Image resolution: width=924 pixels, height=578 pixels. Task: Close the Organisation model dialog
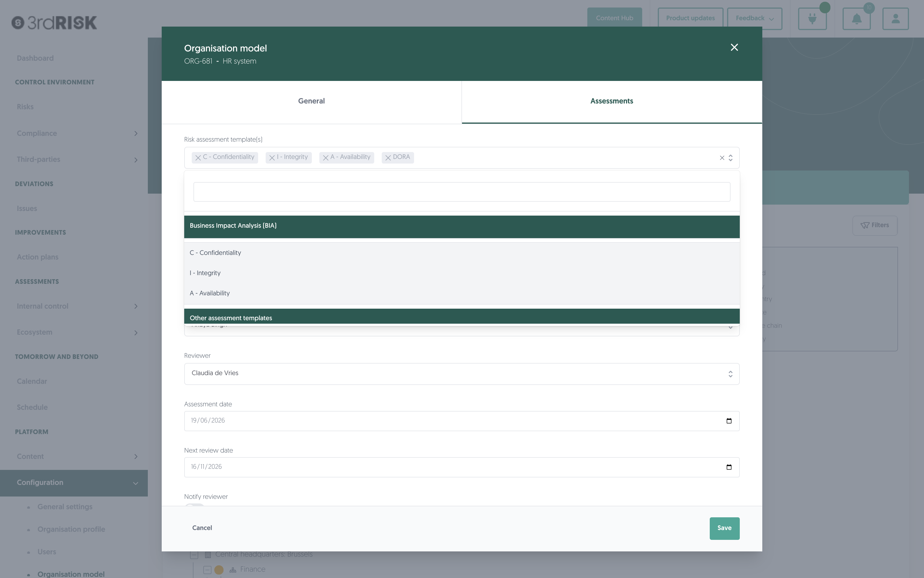[x=734, y=47]
